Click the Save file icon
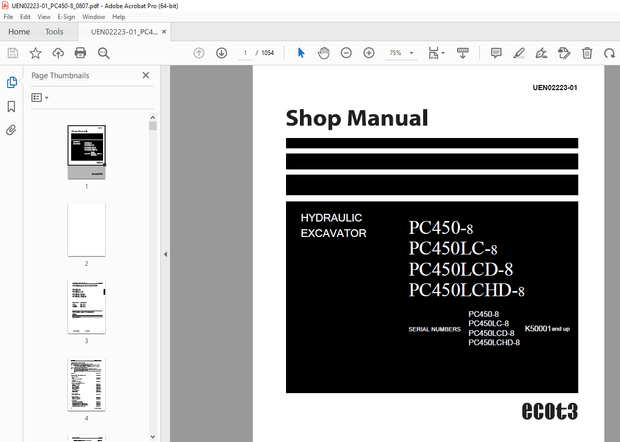The width and height of the screenshot is (620, 442). 13,53
